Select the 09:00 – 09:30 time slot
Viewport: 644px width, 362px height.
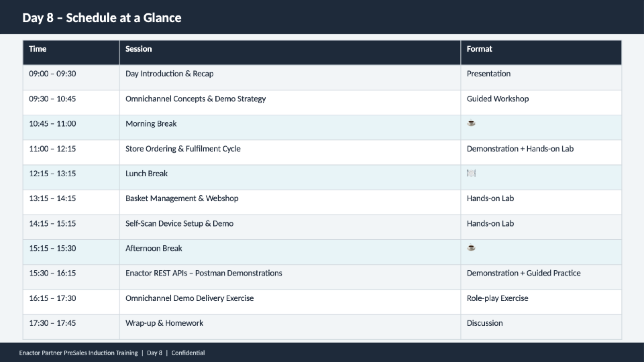click(x=52, y=74)
